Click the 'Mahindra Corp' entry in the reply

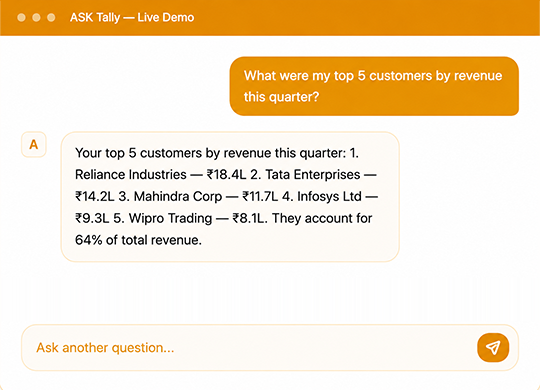(178, 197)
